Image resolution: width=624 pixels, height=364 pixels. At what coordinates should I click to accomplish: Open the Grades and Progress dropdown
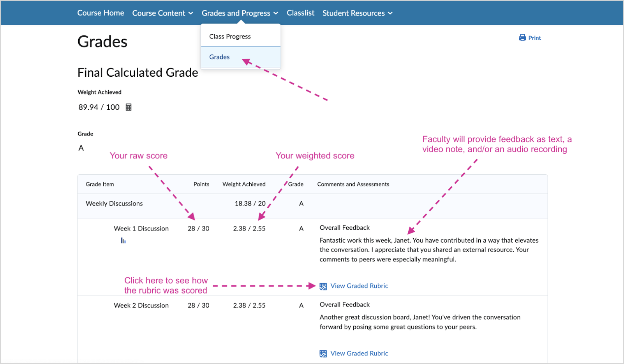[239, 13]
